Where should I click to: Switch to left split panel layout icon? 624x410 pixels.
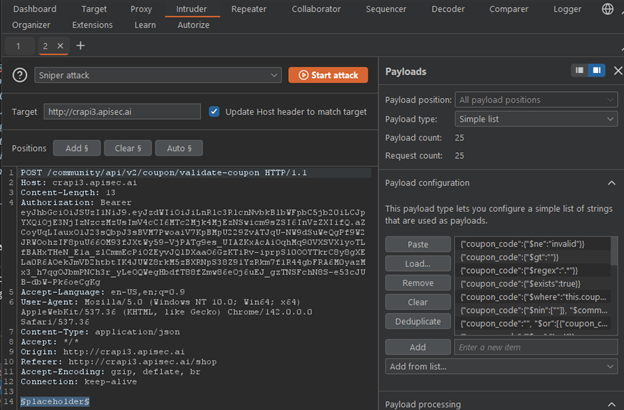click(579, 70)
